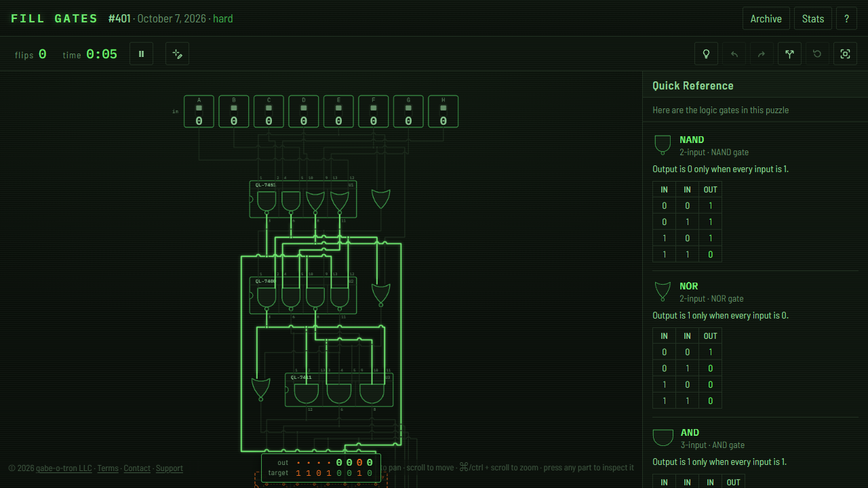The image size is (868, 488).
Task: Click the NAND gate icon in Quick Reference
Action: coord(663,145)
